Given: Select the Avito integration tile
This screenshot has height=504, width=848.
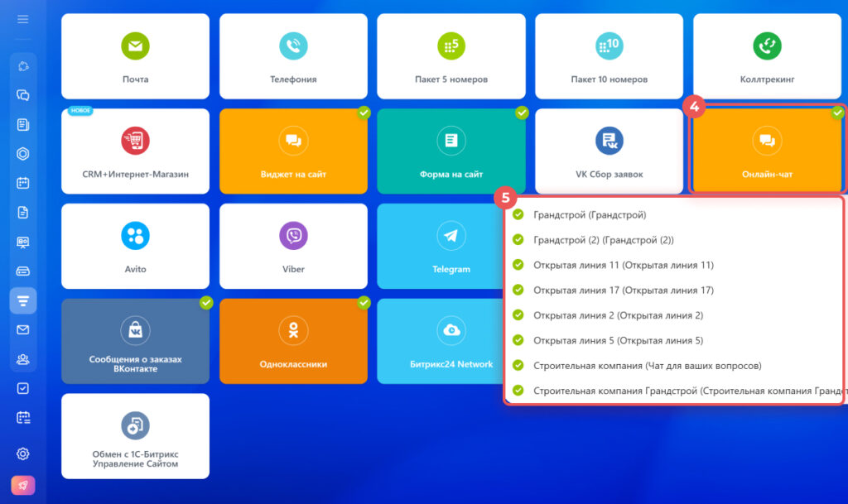Looking at the screenshot, I should [135, 246].
